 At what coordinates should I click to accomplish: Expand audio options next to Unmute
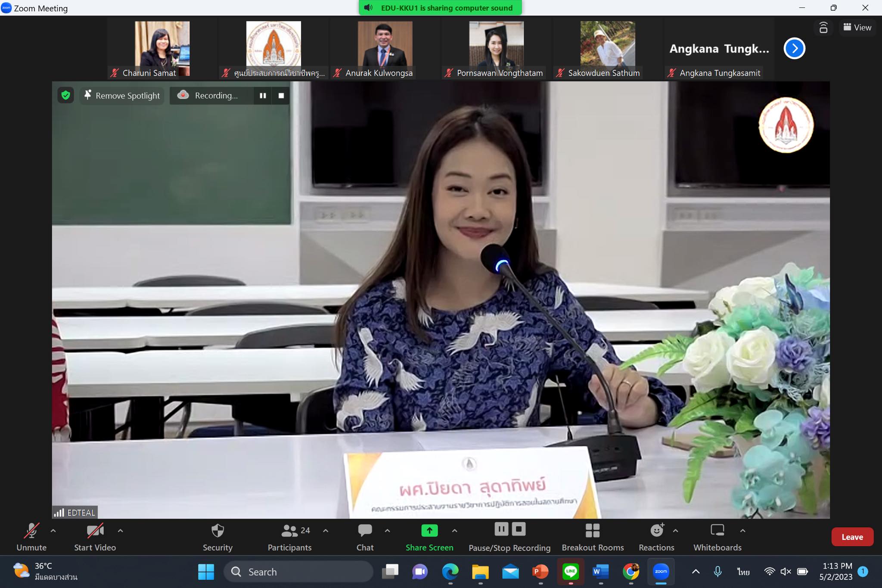click(53, 531)
